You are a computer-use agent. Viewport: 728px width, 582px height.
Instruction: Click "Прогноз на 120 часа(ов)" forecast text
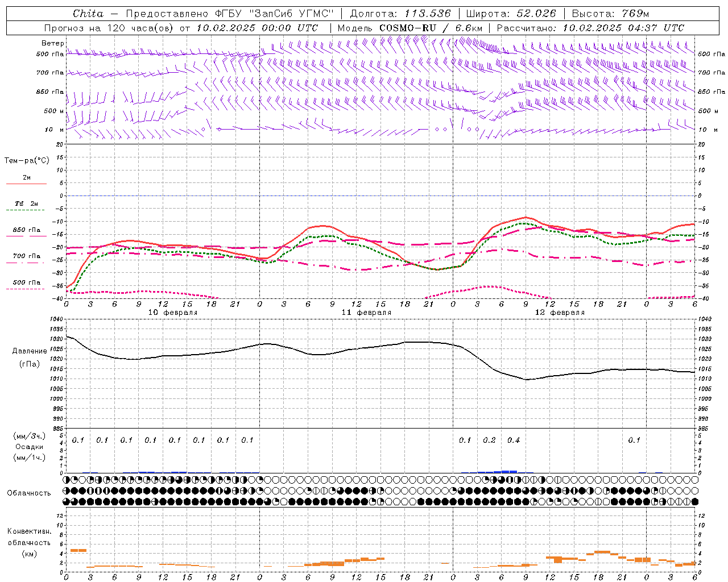tap(109, 28)
